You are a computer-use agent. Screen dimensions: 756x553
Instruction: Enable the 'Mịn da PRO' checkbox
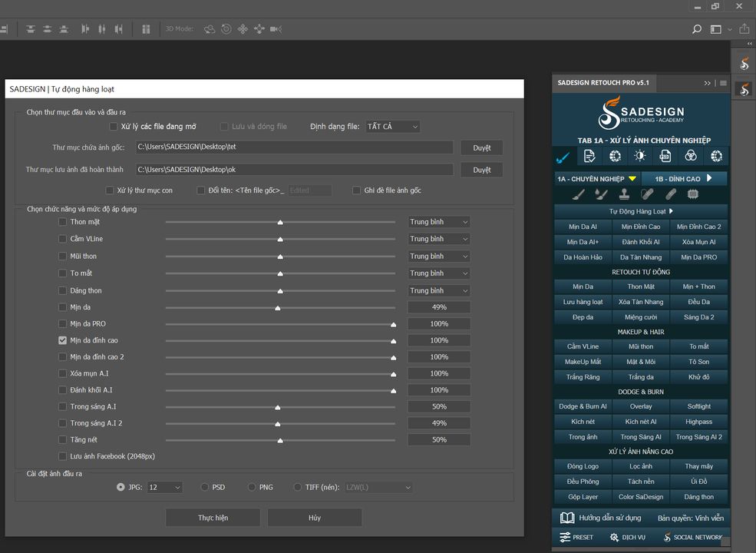63,323
